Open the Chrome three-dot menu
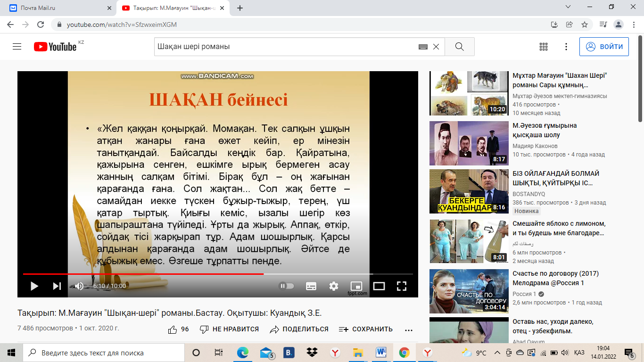Screen dimensions: 644x362 634,25
